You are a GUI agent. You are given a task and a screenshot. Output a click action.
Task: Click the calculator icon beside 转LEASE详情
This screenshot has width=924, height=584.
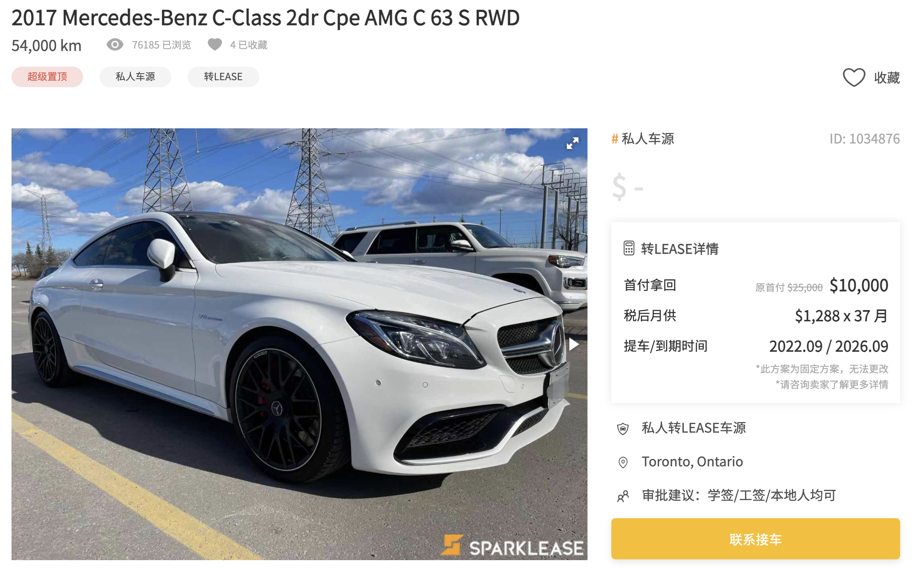point(629,248)
